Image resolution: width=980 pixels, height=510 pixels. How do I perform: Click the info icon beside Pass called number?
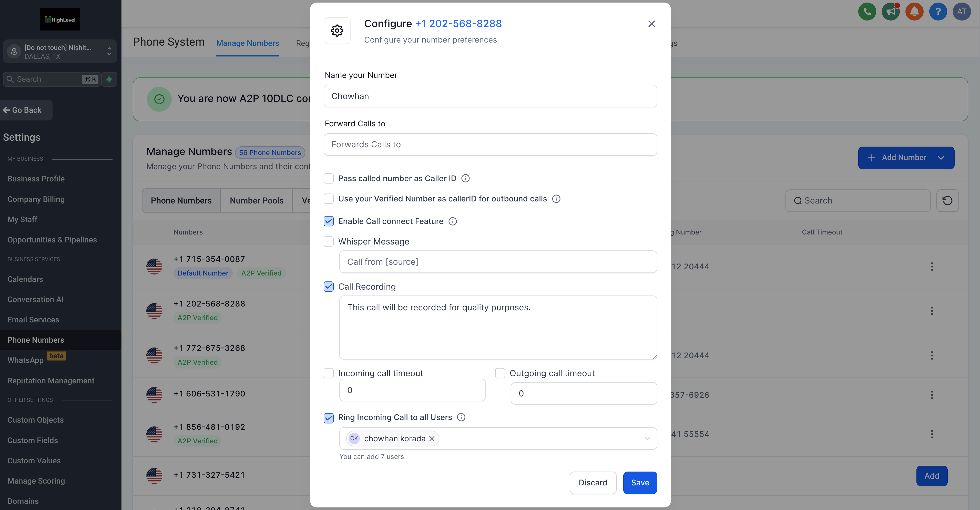pos(465,178)
